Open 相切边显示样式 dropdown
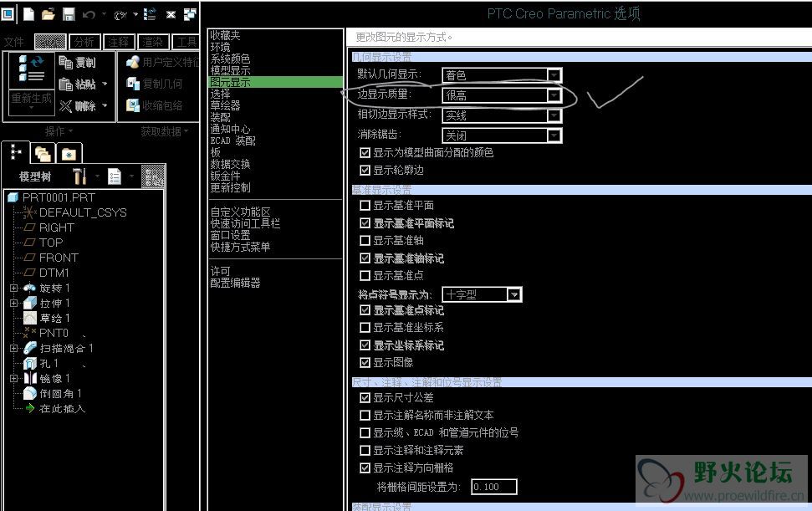 554,115
